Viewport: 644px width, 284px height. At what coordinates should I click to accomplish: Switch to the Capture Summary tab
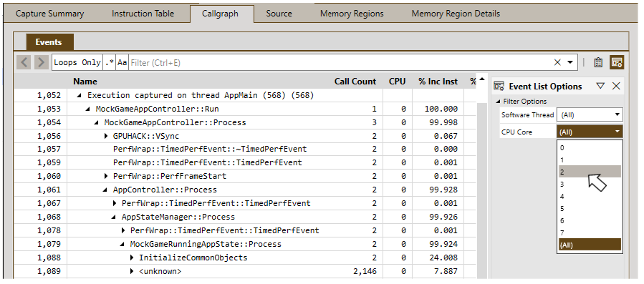coord(49,14)
